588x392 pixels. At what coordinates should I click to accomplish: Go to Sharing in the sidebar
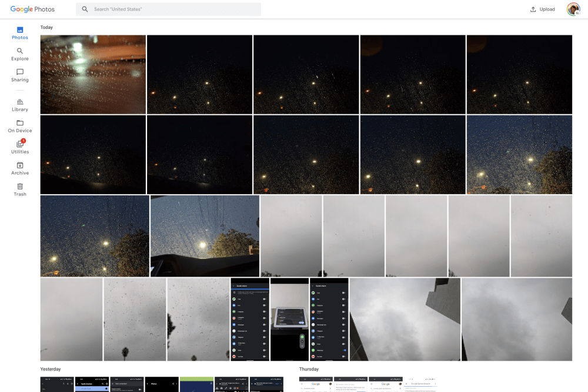(x=19, y=75)
